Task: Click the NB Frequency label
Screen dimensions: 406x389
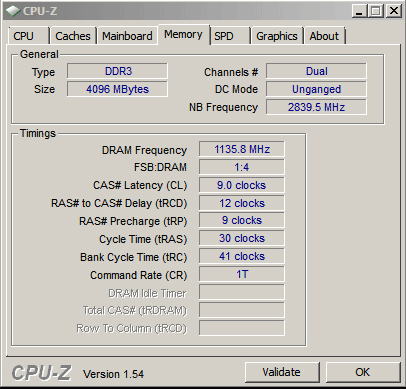Action: [223, 107]
